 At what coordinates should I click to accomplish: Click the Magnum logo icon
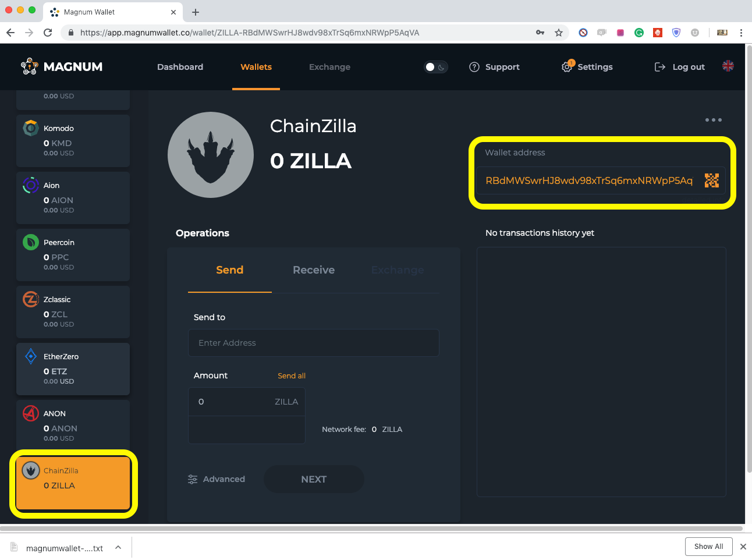(30, 66)
